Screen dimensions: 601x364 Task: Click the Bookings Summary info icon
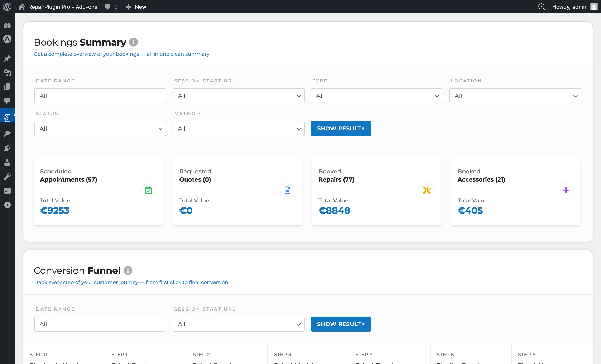click(x=133, y=42)
